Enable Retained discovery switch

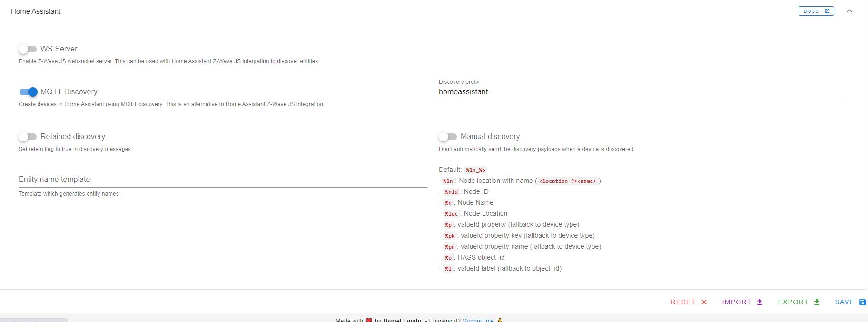28,137
